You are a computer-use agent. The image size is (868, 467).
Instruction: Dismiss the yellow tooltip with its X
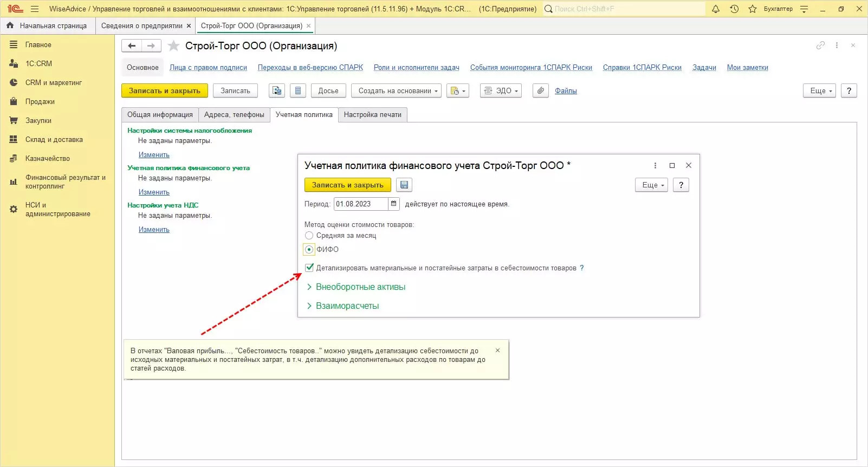pos(498,351)
